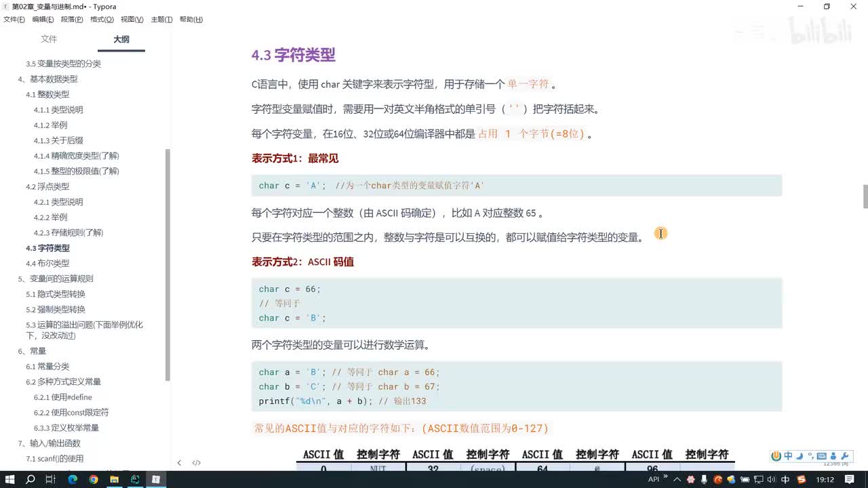This screenshot has height=488, width=868.
Task: Open Task View in the taskbar
Action: coord(51,479)
